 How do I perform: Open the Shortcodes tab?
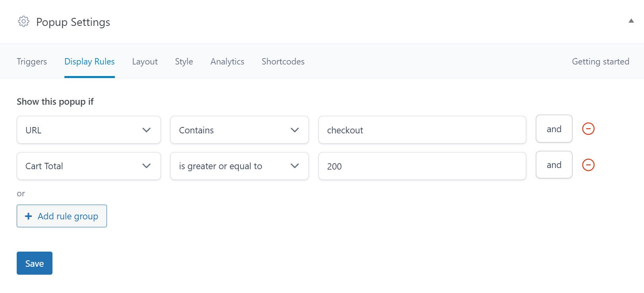[283, 61]
